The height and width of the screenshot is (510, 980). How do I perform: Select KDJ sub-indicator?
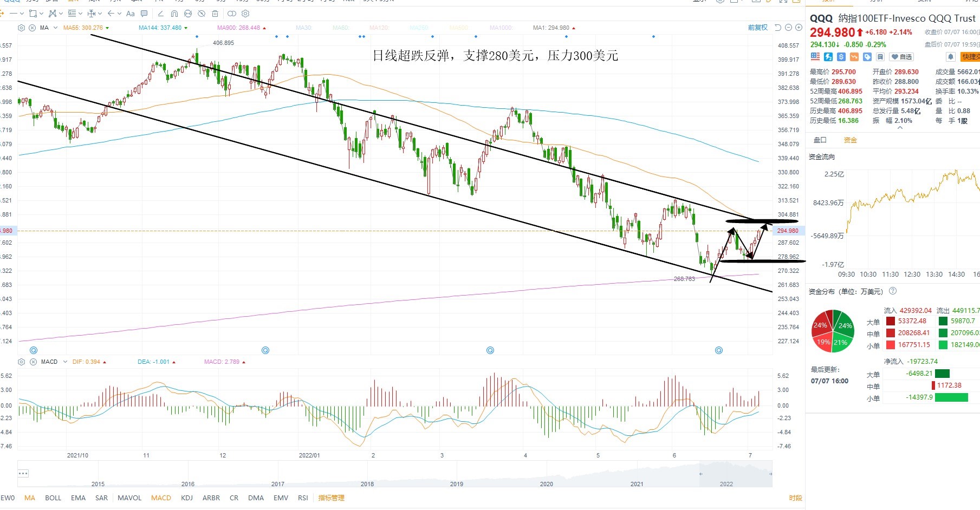coord(187,498)
